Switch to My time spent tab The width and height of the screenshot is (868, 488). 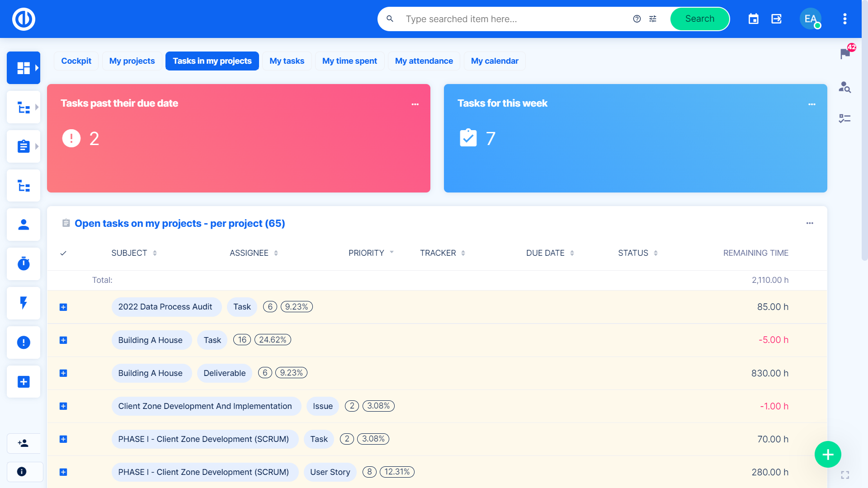pyautogui.click(x=349, y=61)
